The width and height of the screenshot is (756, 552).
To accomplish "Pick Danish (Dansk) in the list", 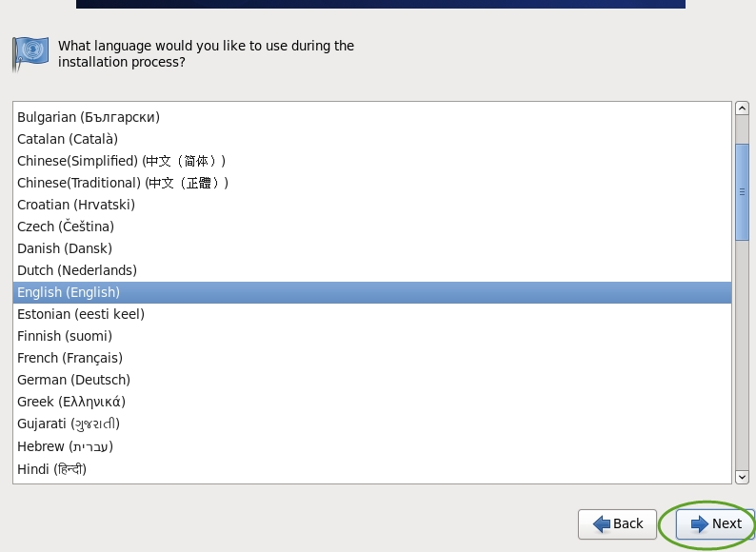I will (372, 248).
